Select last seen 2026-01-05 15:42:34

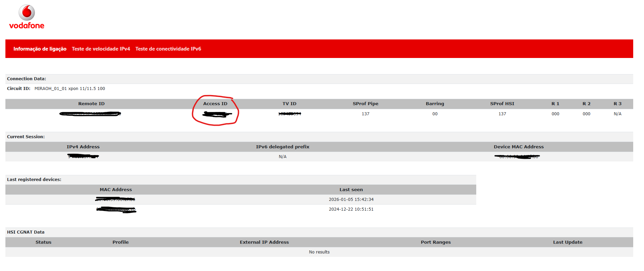pyautogui.click(x=351, y=200)
